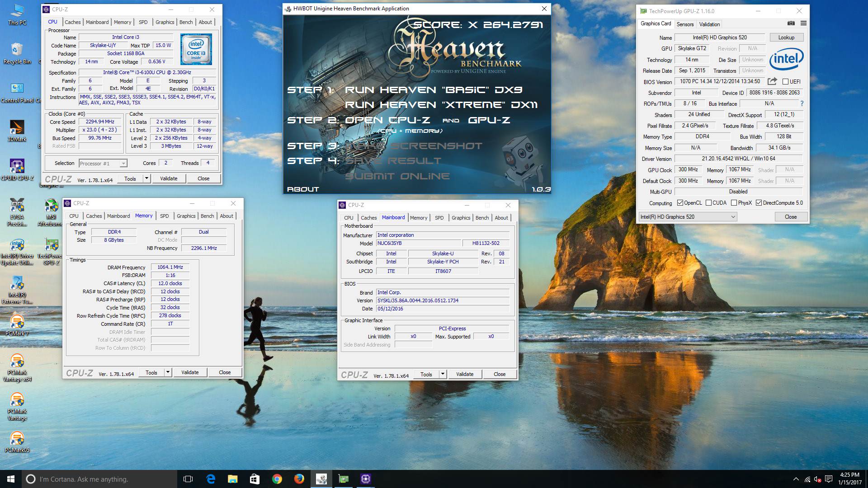Click the Tools button in Mainboard CPU-Z window
868x488 pixels.
(x=426, y=374)
